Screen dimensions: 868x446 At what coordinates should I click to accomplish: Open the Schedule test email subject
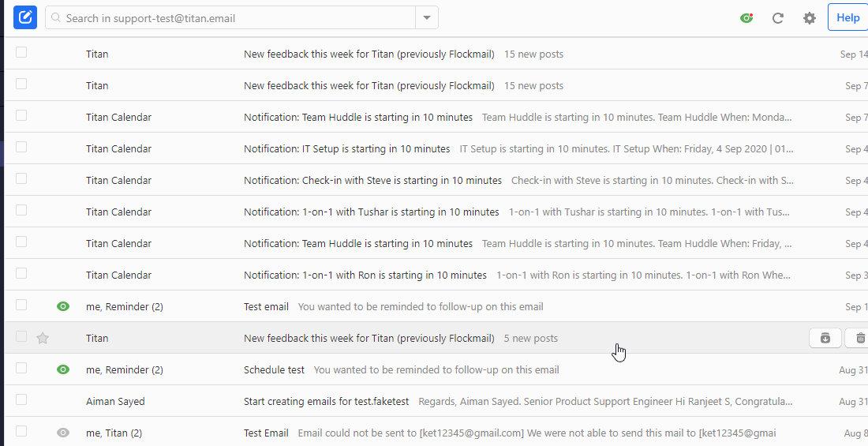pyautogui.click(x=274, y=369)
